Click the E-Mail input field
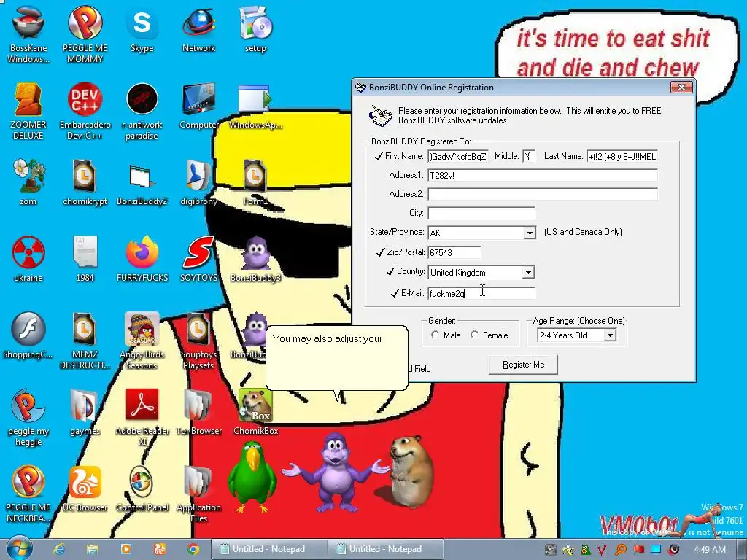The height and width of the screenshot is (560, 747). [481, 293]
